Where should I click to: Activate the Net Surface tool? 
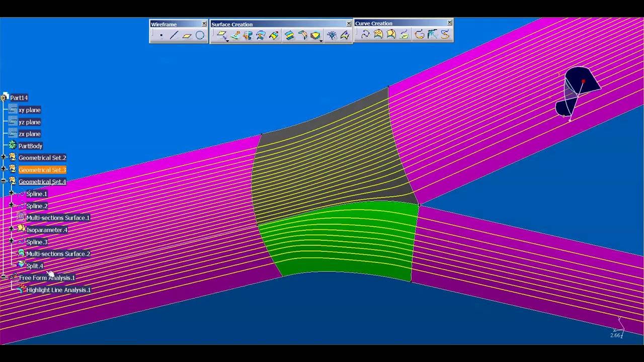pyautogui.click(x=332, y=35)
